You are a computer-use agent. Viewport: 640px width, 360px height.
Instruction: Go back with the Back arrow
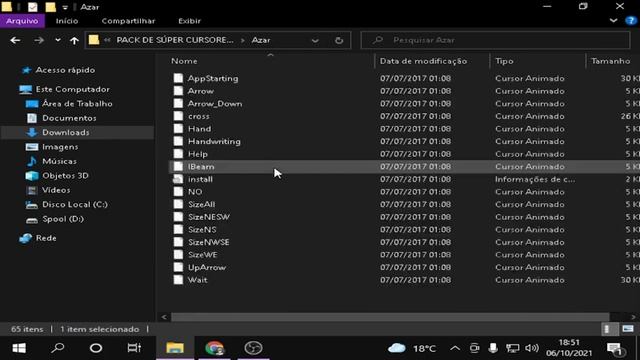coord(16,40)
